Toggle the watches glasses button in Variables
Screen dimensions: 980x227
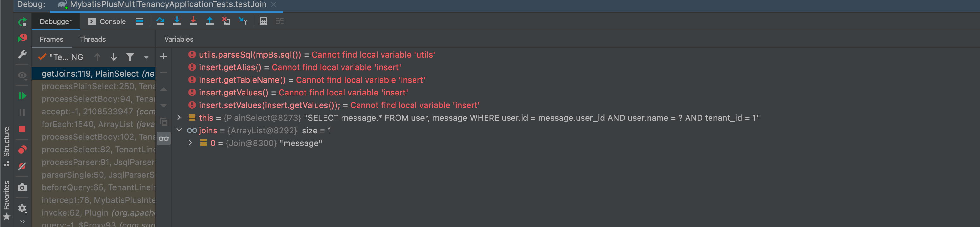(164, 139)
